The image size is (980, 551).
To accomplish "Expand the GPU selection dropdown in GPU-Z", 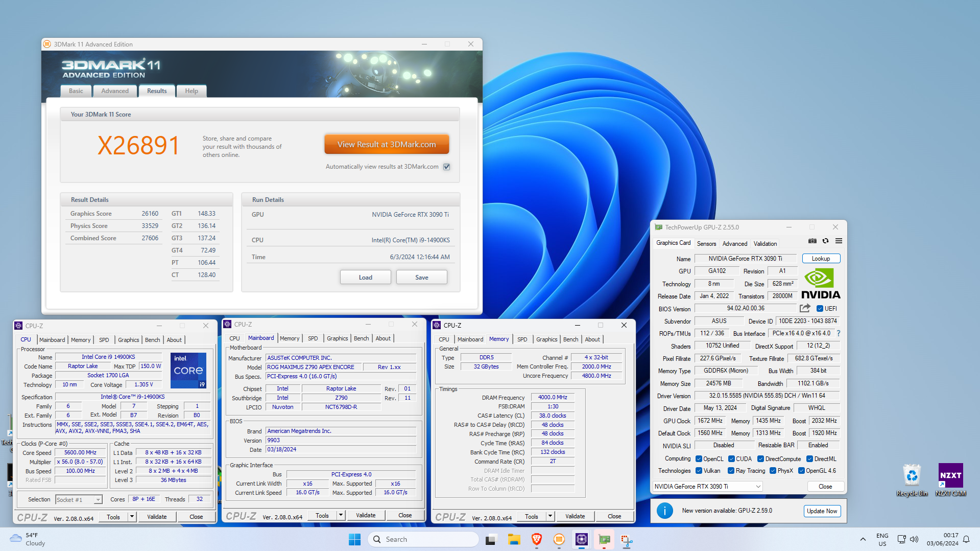I will pyautogui.click(x=758, y=487).
